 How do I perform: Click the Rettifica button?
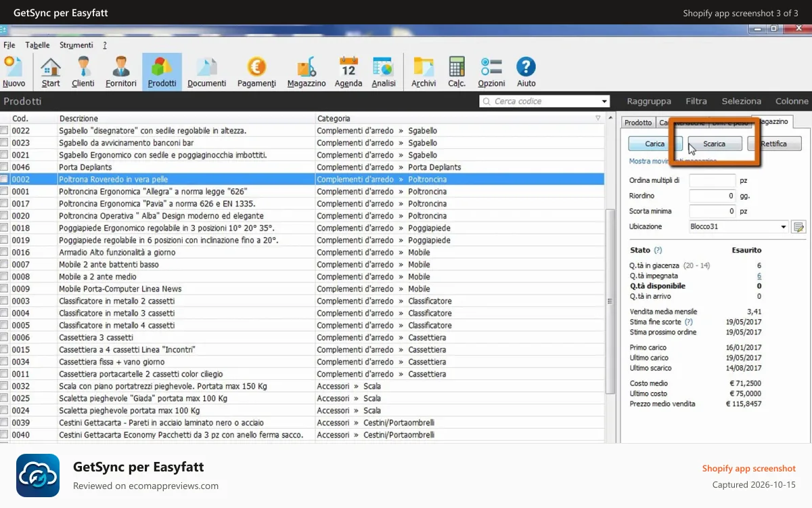(774, 144)
